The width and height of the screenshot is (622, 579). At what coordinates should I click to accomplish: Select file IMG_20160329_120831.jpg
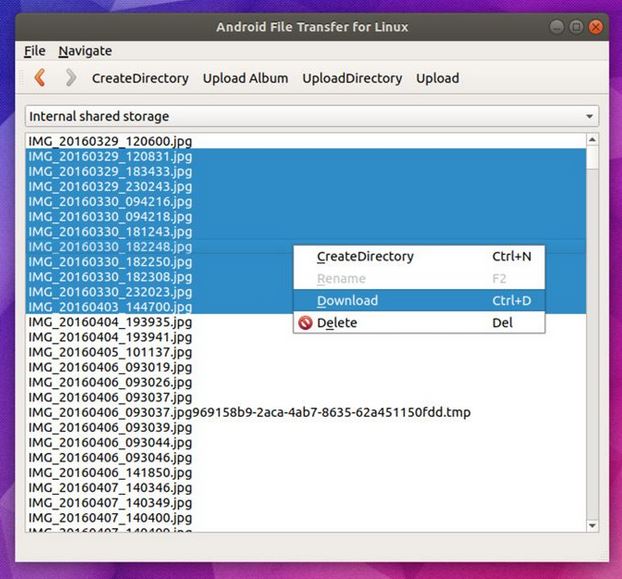[305, 156]
